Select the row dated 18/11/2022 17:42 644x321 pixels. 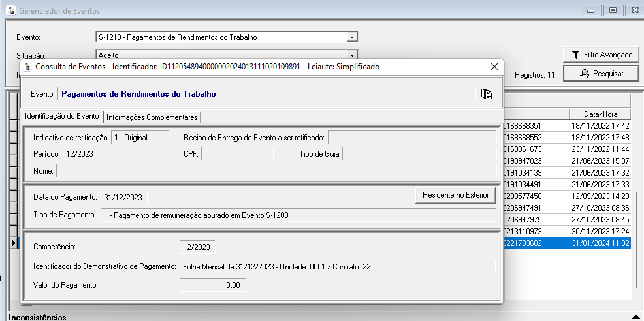(599, 125)
